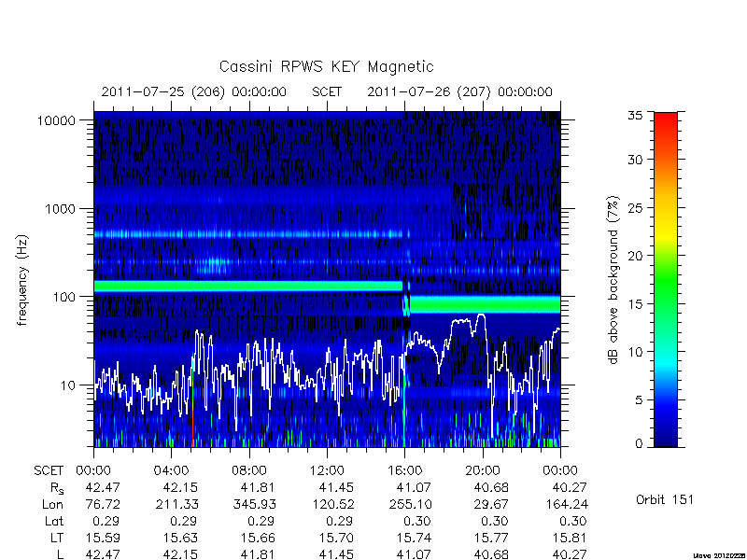Click Lon value 211.33
The height and width of the screenshot is (560, 747).
[x=176, y=504]
